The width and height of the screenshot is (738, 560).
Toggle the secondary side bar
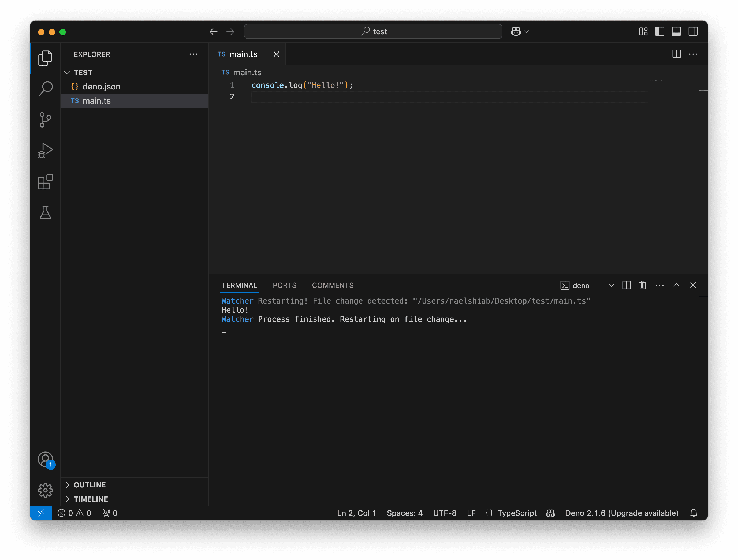(x=693, y=31)
